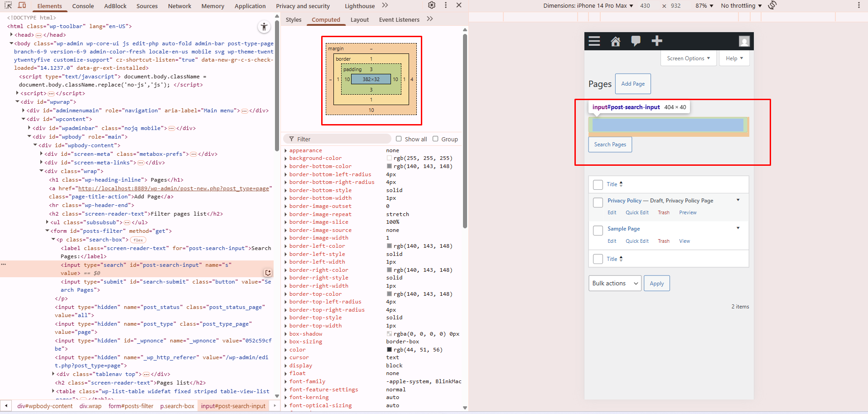Expand Sample Page row details arrow
Viewport: 868px width, 414px height.
click(738, 228)
